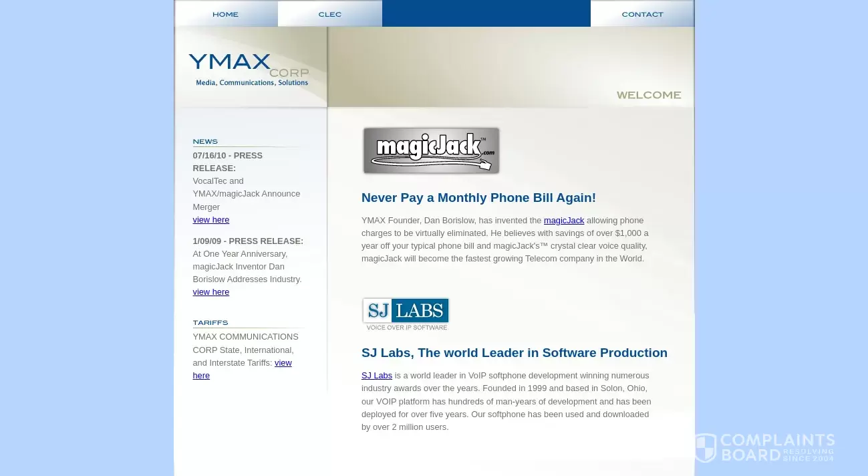The image size is (868, 476).
Task: Click the WELCOME banner text
Action: tap(648, 95)
